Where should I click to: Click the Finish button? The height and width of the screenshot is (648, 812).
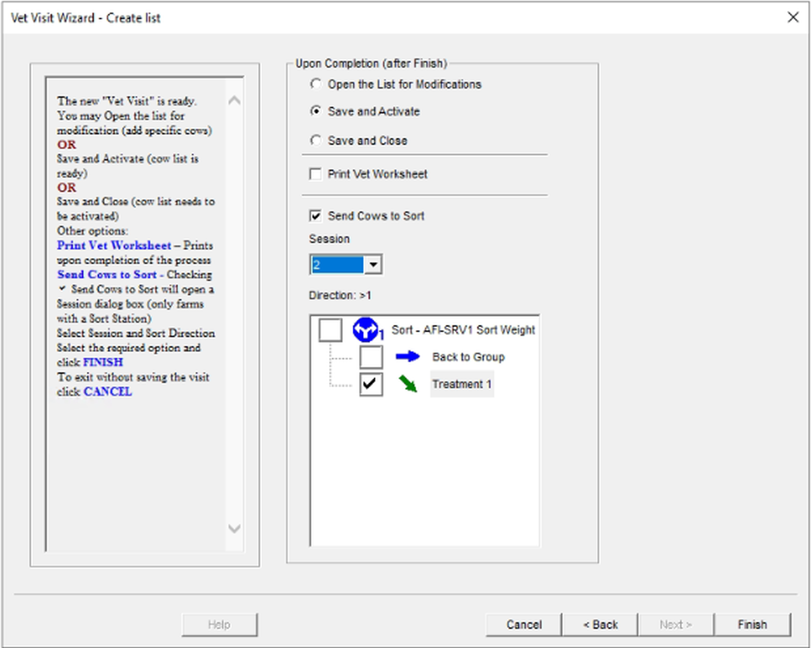[752, 625]
